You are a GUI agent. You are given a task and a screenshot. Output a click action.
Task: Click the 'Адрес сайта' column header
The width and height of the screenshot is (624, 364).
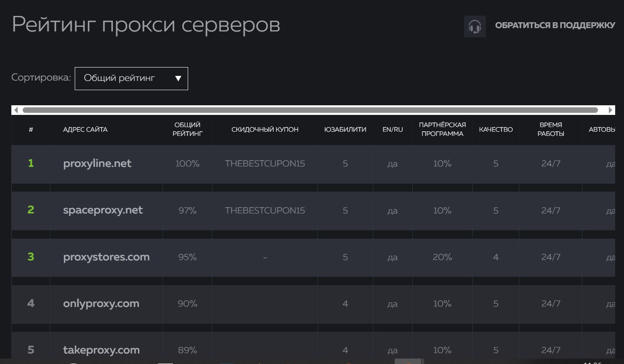tap(85, 130)
